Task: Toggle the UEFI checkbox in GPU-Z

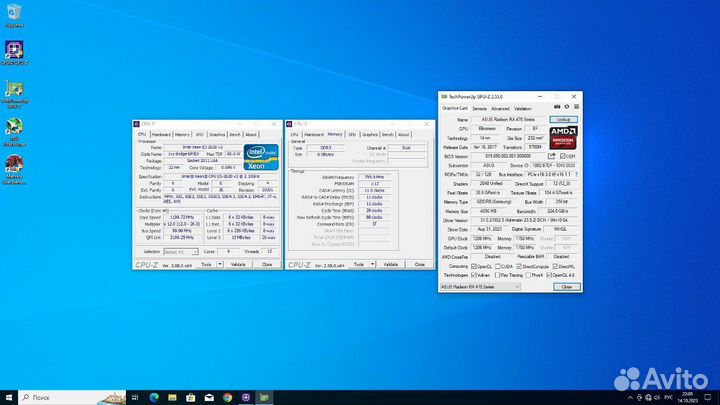Action: coord(562,156)
